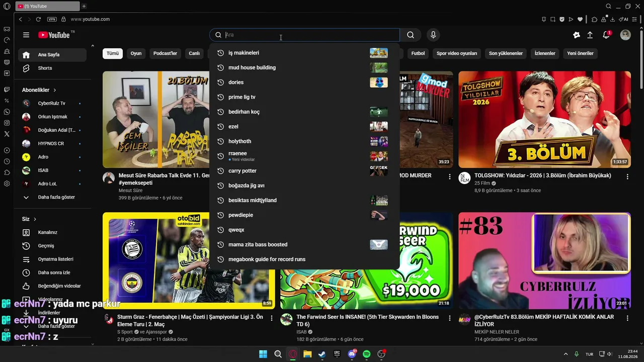Click the browser address bar URL

pos(90,19)
